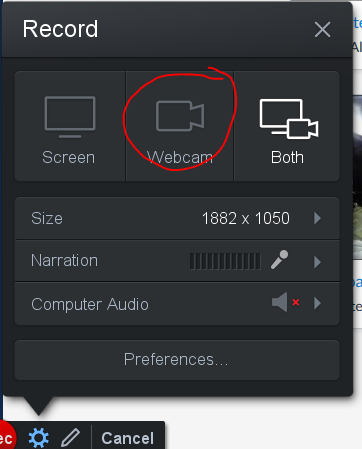Pick the Both screen-and-webcam icon
This screenshot has height=449, width=362.
289,119
